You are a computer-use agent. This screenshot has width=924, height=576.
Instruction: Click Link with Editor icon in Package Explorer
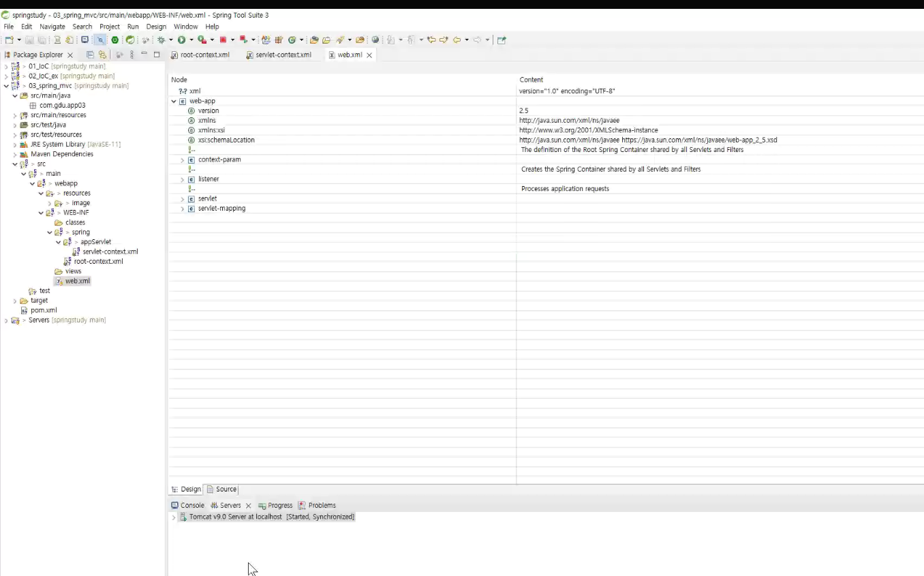[x=102, y=55]
